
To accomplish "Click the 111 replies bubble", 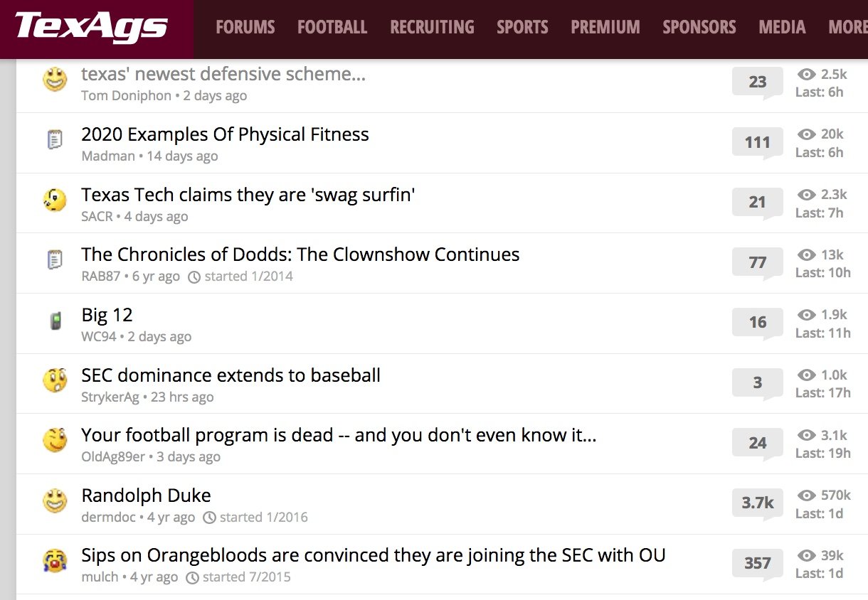I will 757,142.
